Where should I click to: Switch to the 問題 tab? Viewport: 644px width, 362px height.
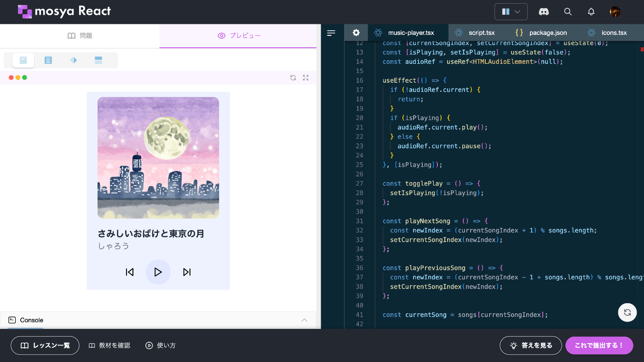click(80, 36)
